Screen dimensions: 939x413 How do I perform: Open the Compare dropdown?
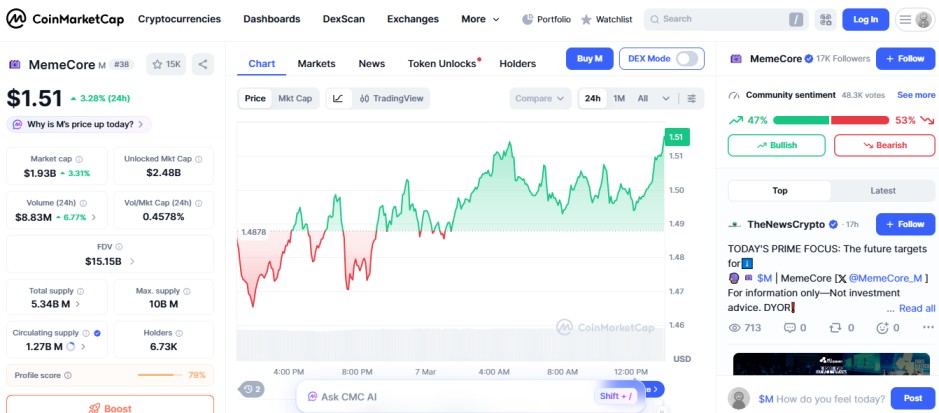coord(540,99)
